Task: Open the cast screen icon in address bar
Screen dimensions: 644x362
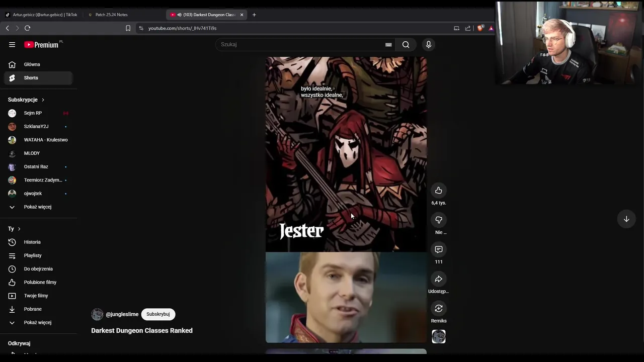Action: point(456,28)
